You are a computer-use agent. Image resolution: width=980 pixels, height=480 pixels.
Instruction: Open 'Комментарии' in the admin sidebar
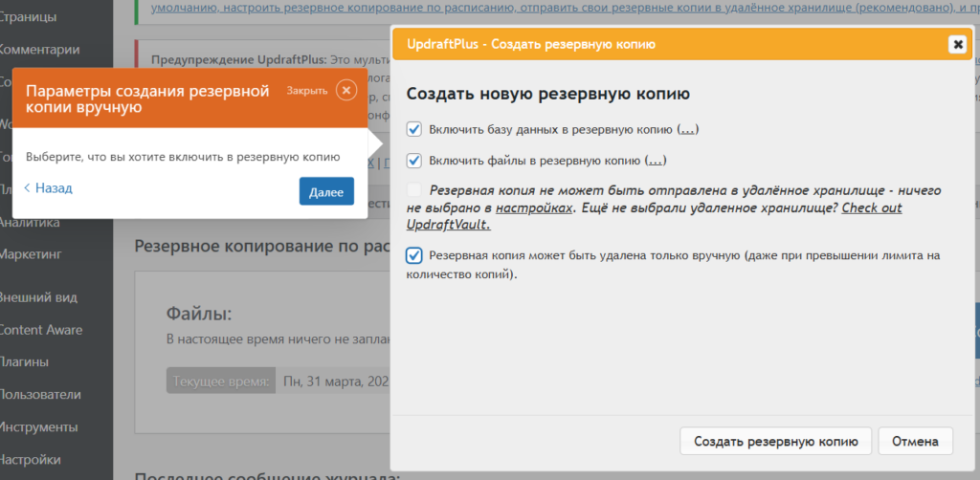39,50
